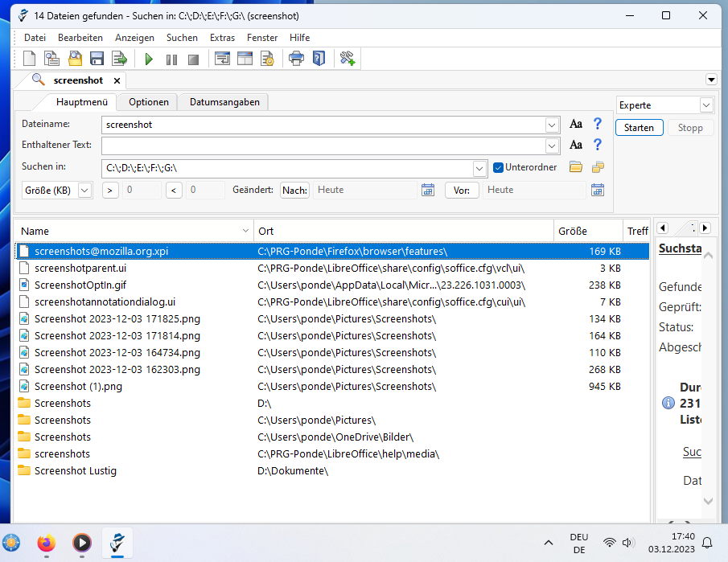This screenshot has width=728, height=562.
Task: Open help for Dateiname field
Action: (x=598, y=124)
